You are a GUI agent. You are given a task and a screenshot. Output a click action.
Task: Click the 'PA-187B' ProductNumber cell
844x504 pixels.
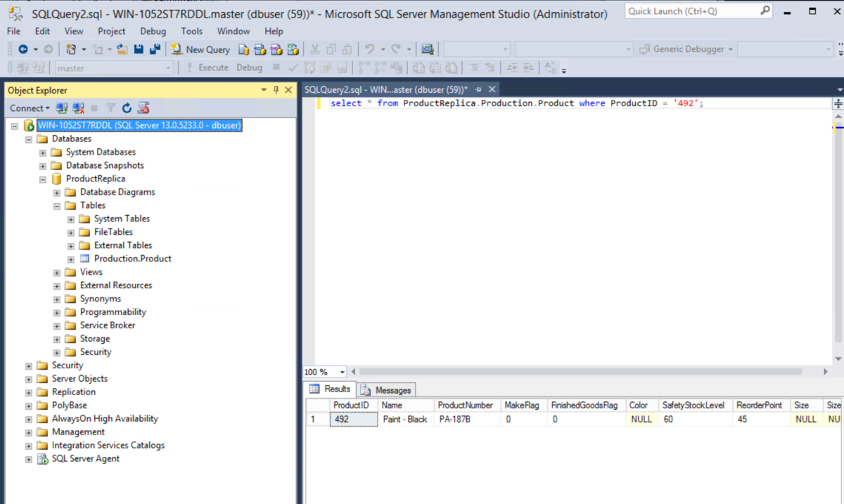coord(467,419)
